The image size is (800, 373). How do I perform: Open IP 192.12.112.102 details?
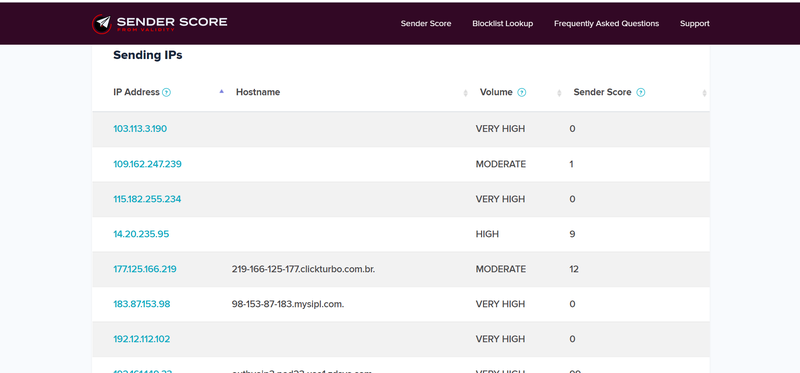(x=142, y=339)
